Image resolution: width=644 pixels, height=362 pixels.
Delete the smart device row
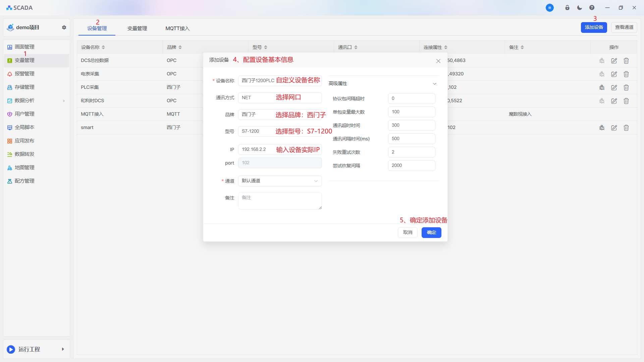pos(626,128)
